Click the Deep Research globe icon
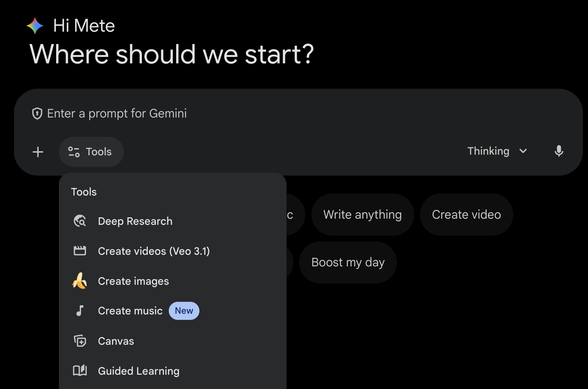 pos(80,221)
